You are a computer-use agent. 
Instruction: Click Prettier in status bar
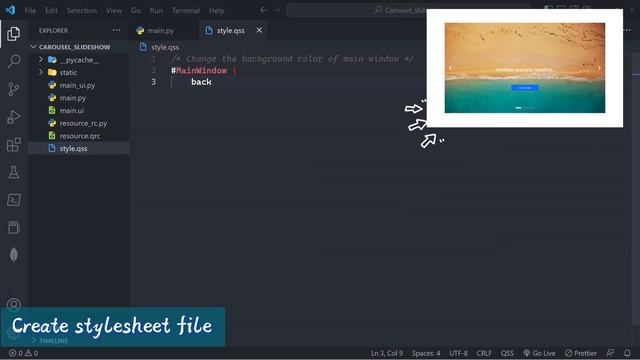581,353
